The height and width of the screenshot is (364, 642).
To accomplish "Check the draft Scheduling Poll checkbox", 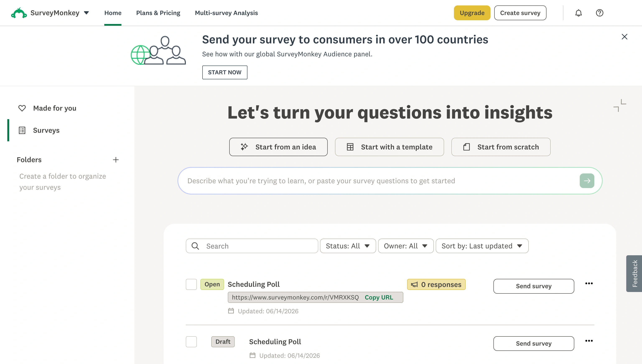I will point(191,342).
